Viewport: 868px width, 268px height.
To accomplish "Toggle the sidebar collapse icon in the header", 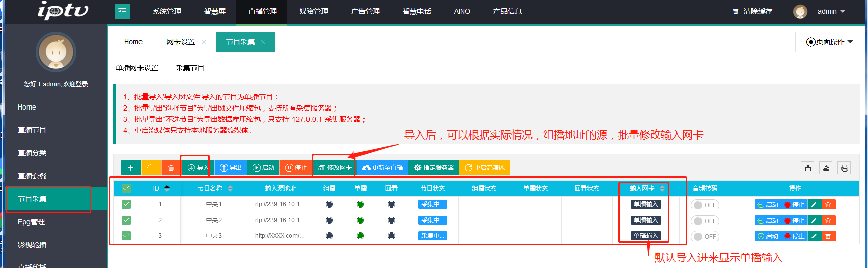I will click(x=122, y=11).
